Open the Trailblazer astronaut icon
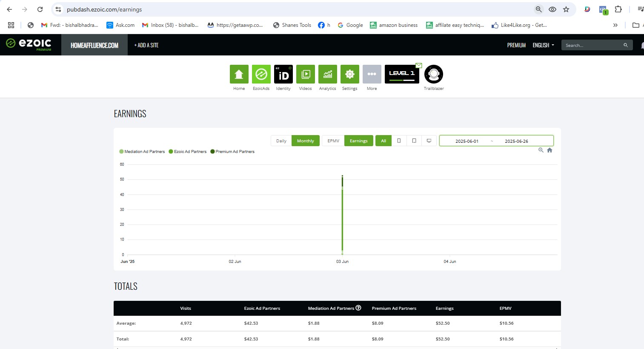Viewport: 644px width, 349px height. [x=434, y=74]
